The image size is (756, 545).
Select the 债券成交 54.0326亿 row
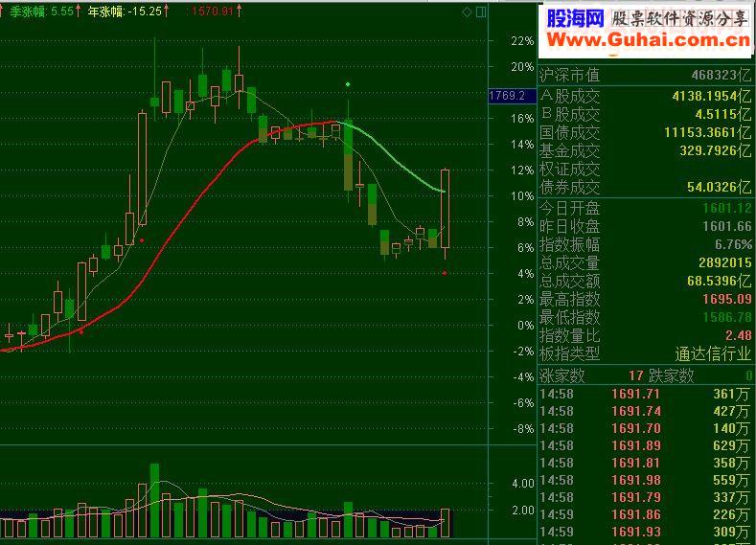pyautogui.click(x=646, y=187)
